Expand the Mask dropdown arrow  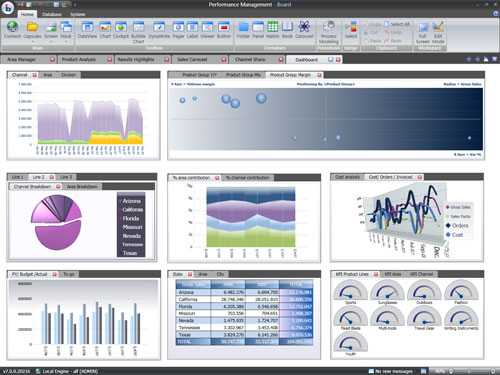[x=66, y=42]
